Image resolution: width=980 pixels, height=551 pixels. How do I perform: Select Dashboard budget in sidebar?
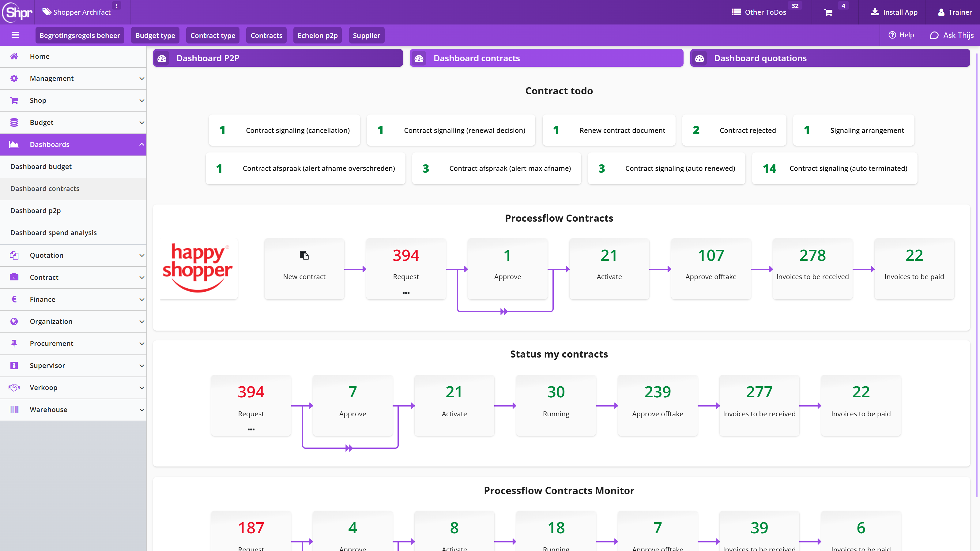pyautogui.click(x=73, y=167)
